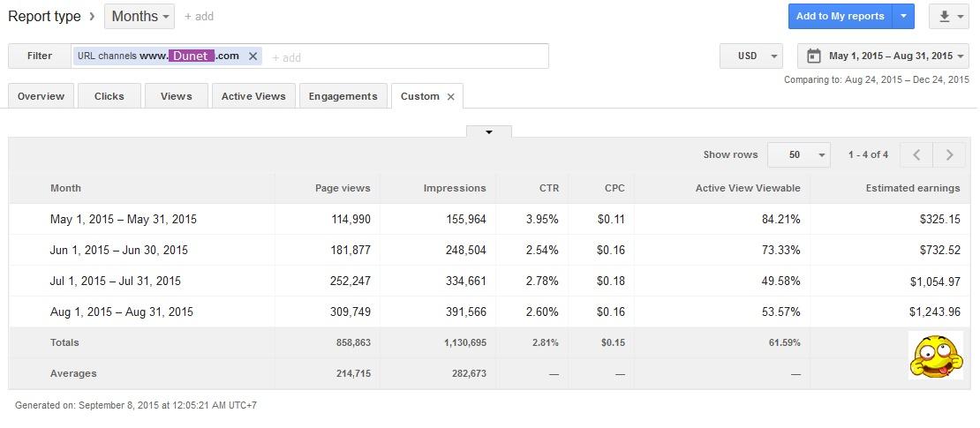Open the Months report type dropdown
Screen dimensions: 980x428
tap(139, 17)
